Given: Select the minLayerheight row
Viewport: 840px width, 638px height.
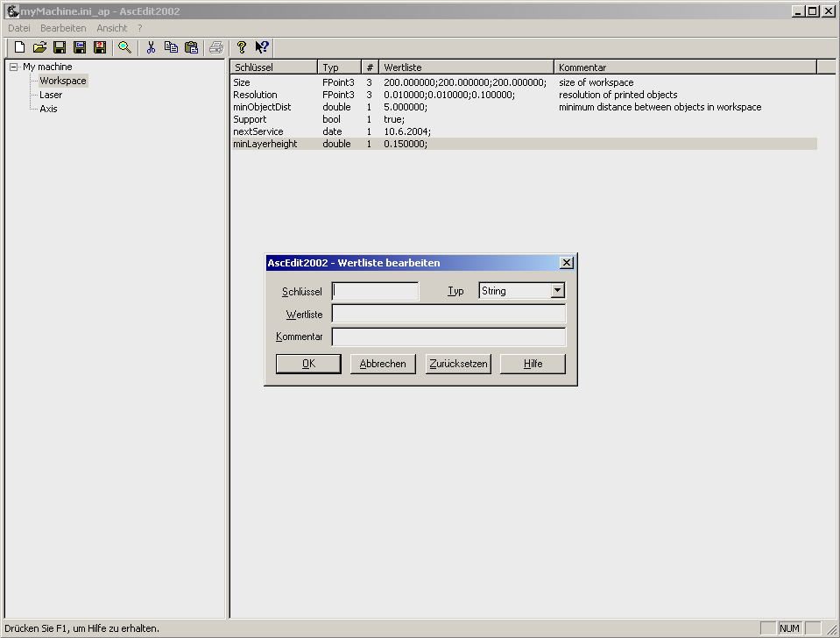Looking at the screenshot, I should coord(524,144).
